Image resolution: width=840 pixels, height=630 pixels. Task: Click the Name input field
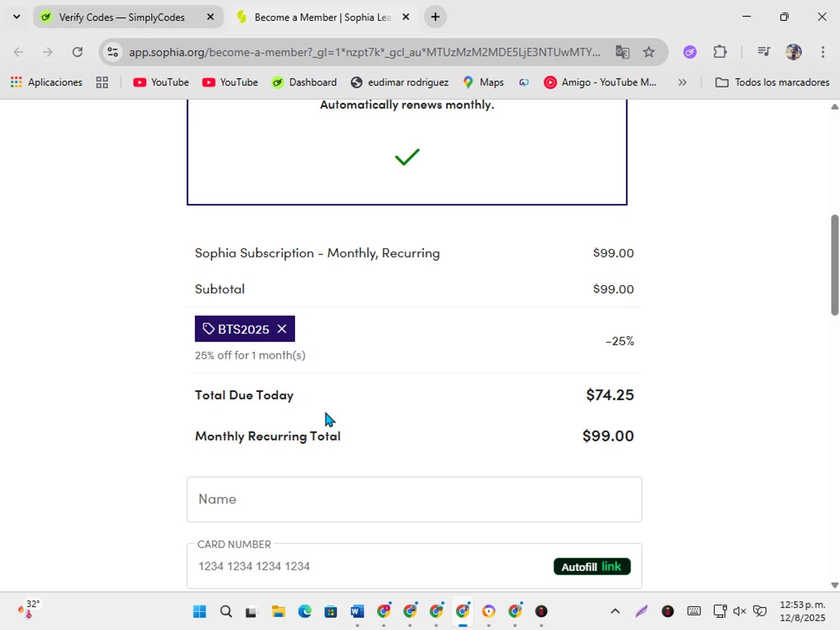(414, 499)
